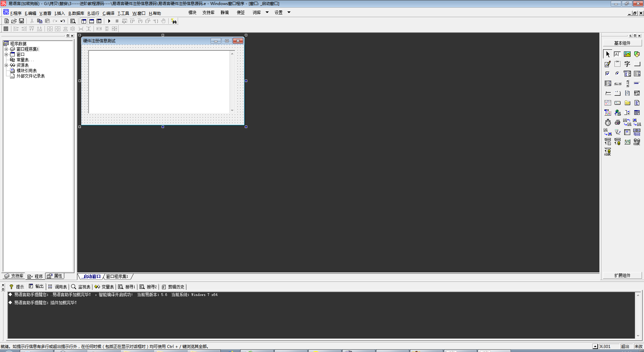Select the printer component in the palette
This screenshot has height=352, width=644.
pos(617,123)
